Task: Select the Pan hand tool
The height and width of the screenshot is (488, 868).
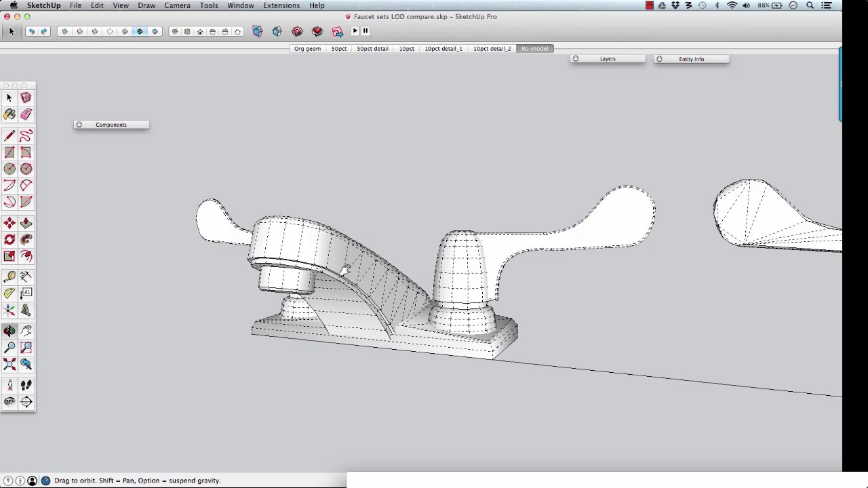Action: (26, 331)
